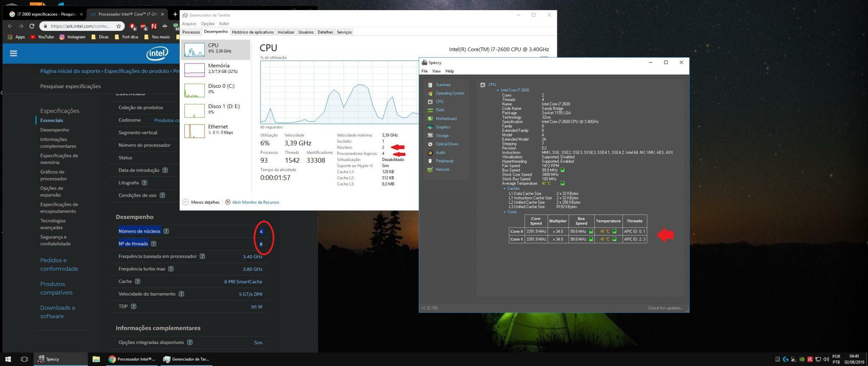868x366 pixels.
Task: Open Network section in Speccy
Action: point(442,169)
